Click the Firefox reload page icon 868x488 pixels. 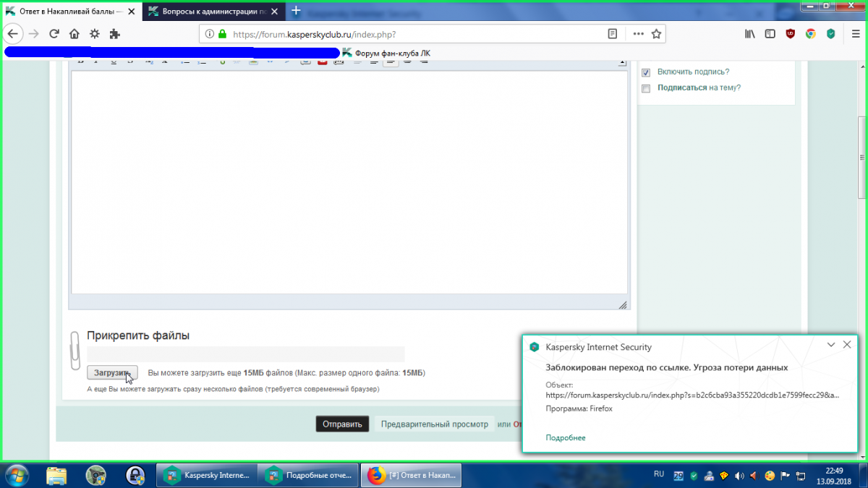pos(54,34)
